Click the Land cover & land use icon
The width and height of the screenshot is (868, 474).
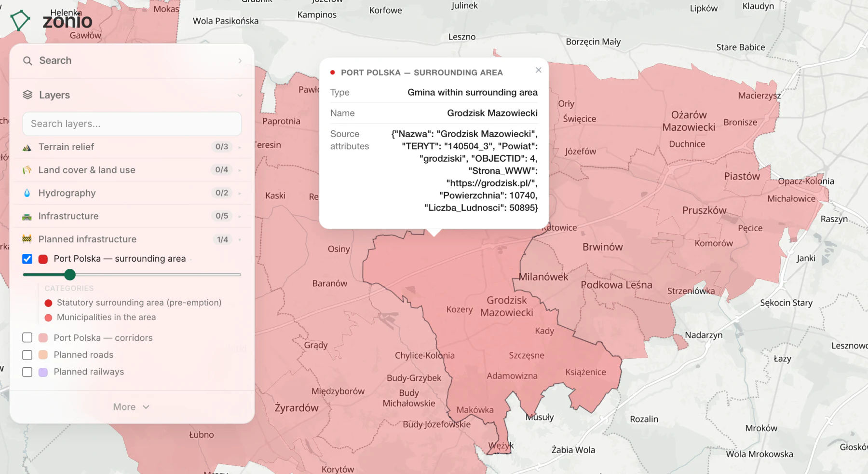point(27,170)
